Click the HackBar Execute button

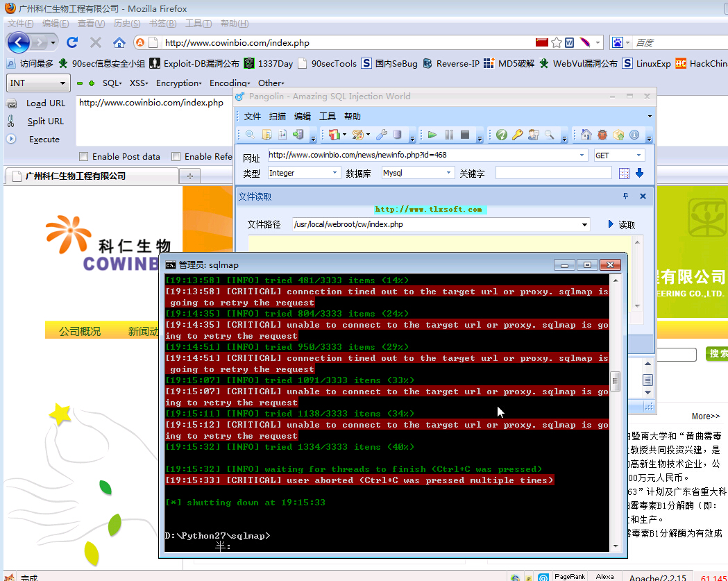point(44,140)
